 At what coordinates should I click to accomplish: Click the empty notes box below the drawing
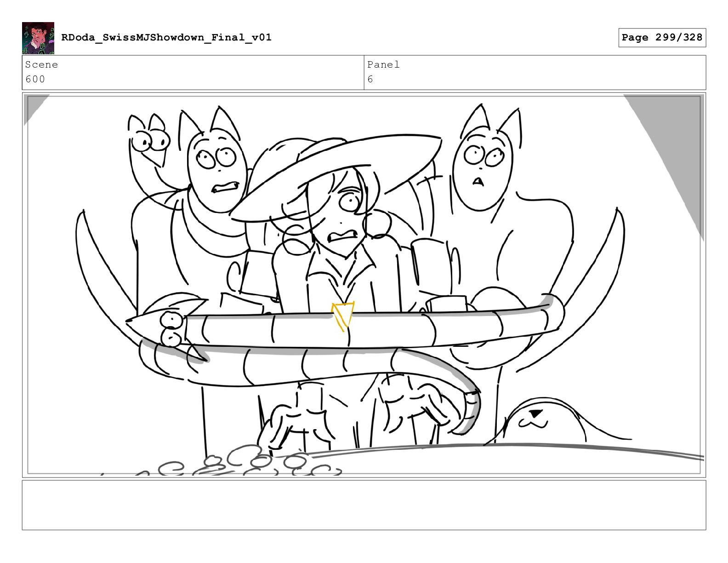pyautogui.click(x=364, y=505)
